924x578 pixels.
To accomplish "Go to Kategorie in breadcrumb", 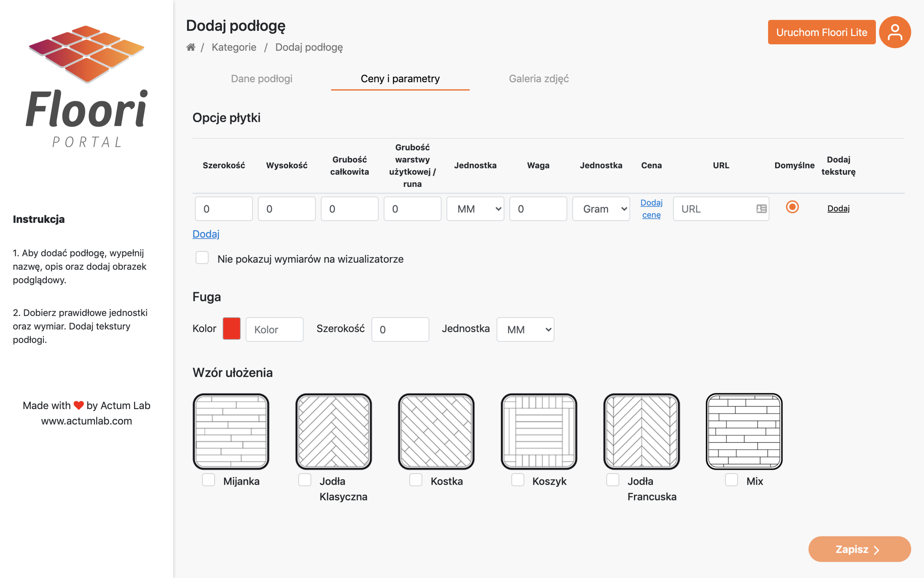I will 234,47.
